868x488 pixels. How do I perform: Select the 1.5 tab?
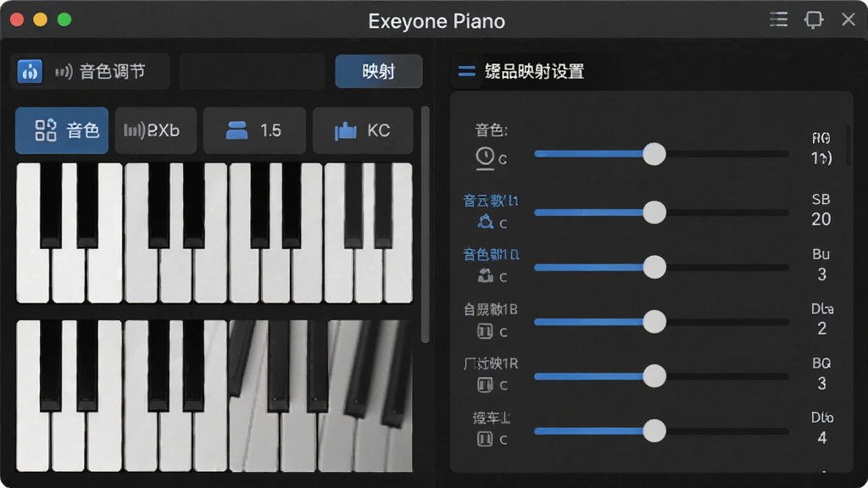pyautogui.click(x=254, y=130)
